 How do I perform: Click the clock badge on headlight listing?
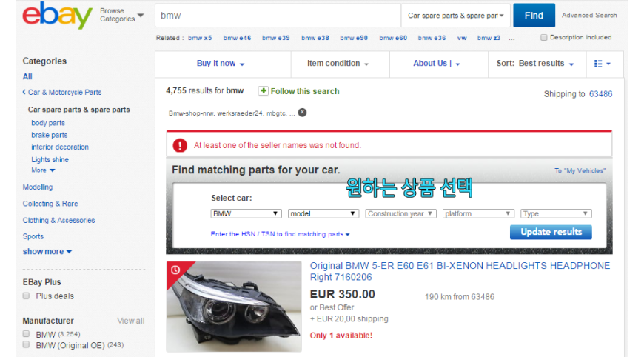click(175, 270)
